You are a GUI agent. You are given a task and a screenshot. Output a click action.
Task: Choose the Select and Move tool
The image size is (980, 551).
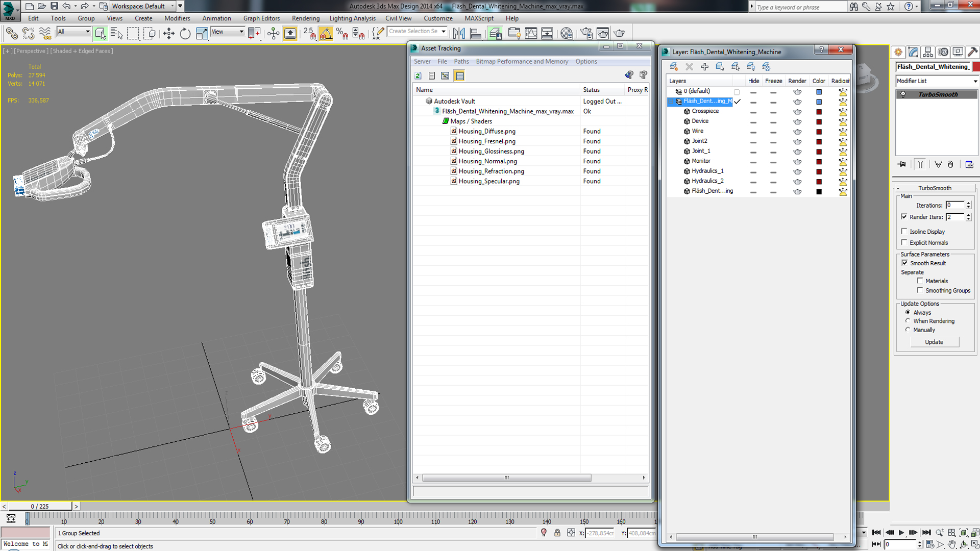pyautogui.click(x=168, y=34)
